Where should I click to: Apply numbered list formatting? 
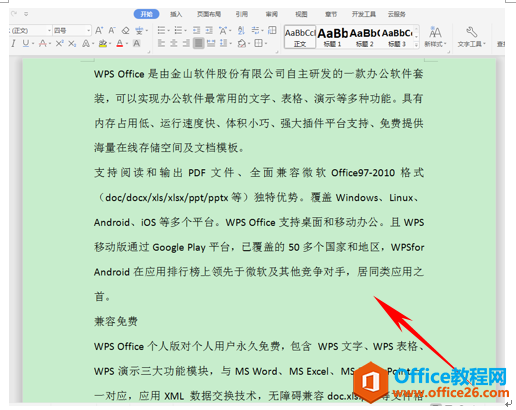178,31
